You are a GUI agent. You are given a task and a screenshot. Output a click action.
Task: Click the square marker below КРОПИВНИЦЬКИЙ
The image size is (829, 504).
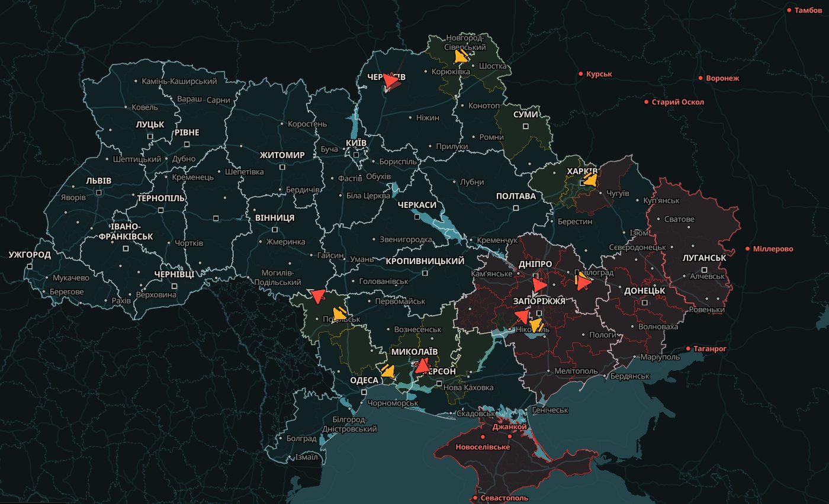pyautogui.click(x=425, y=273)
